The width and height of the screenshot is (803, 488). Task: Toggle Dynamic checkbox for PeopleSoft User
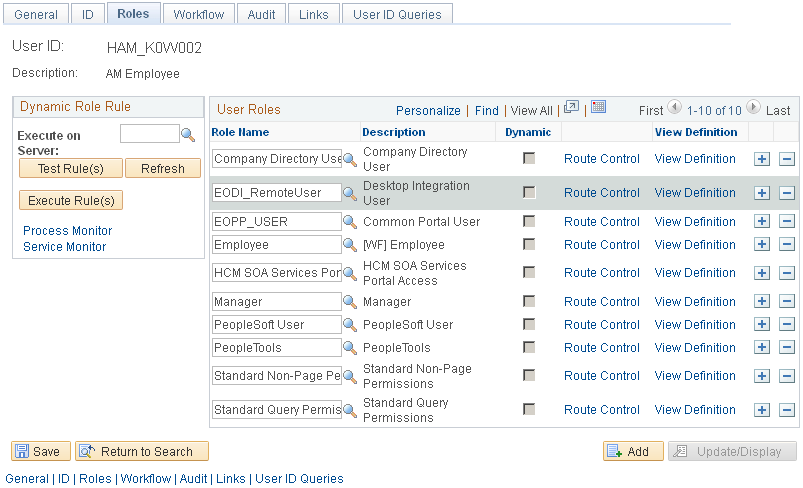click(x=529, y=324)
